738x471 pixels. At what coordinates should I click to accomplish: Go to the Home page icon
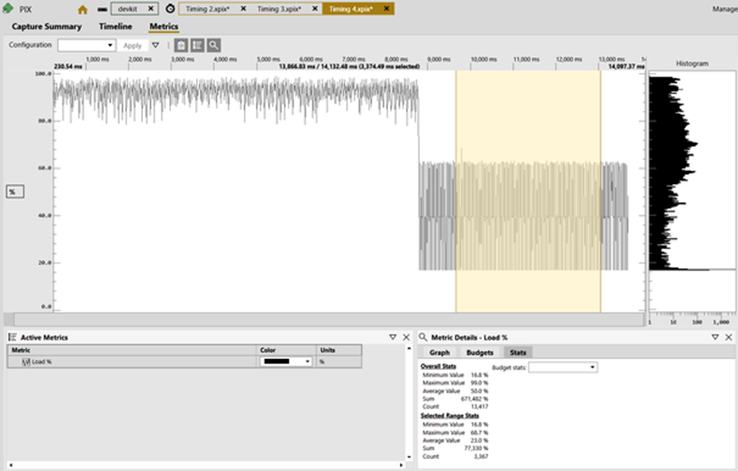[82, 9]
